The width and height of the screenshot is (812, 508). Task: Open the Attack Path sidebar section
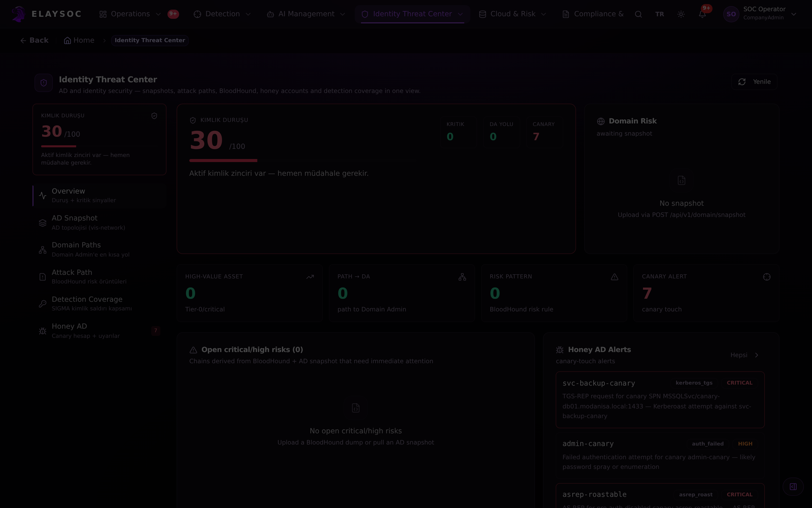tap(100, 277)
